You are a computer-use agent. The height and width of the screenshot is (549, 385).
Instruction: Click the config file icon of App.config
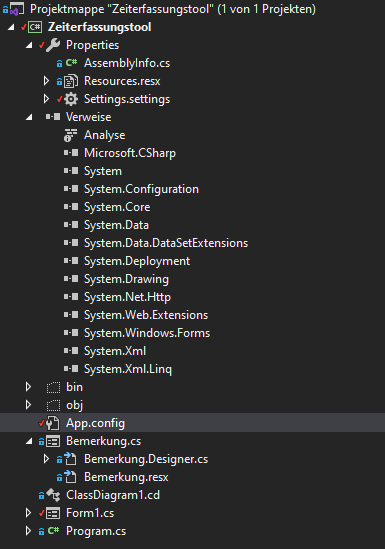(53, 423)
